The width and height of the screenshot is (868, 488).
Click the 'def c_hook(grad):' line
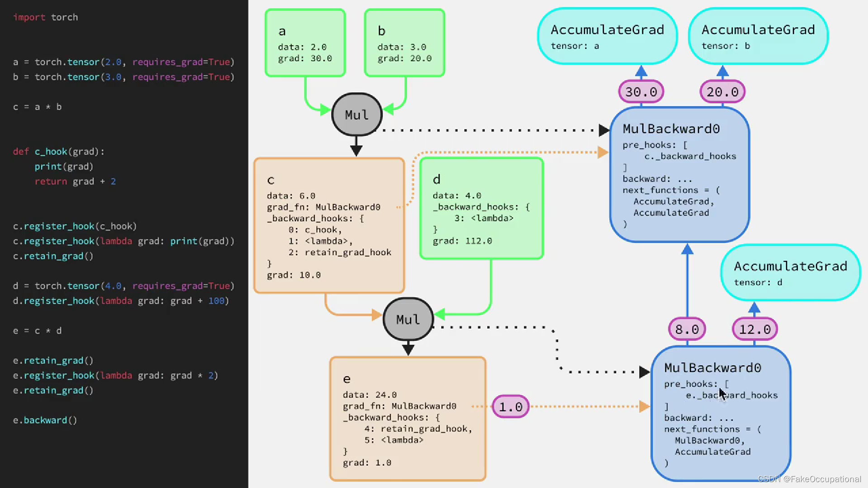(59, 152)
